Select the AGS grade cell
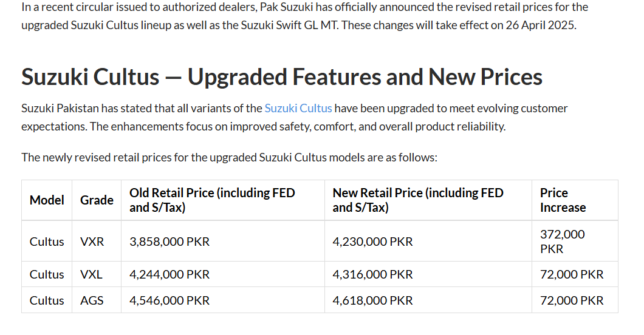The height and width of the screenshot is (335, 644). [x=97, y=300]
